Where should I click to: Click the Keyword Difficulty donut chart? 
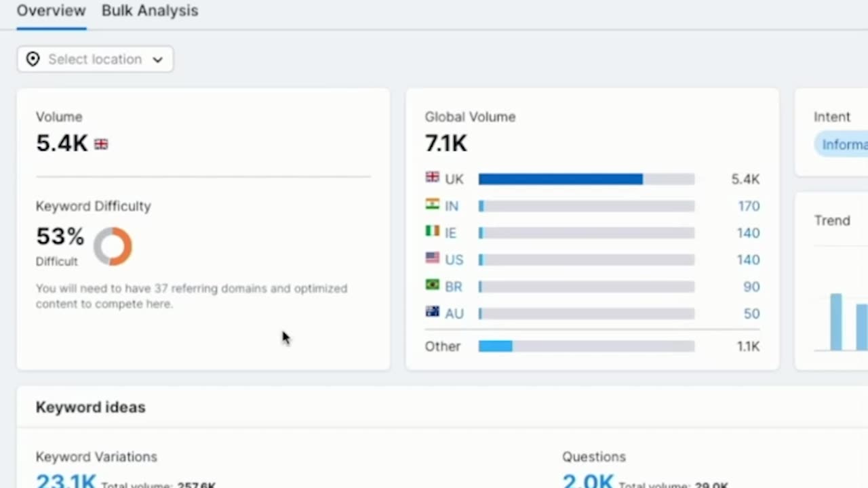coord(113,246)
